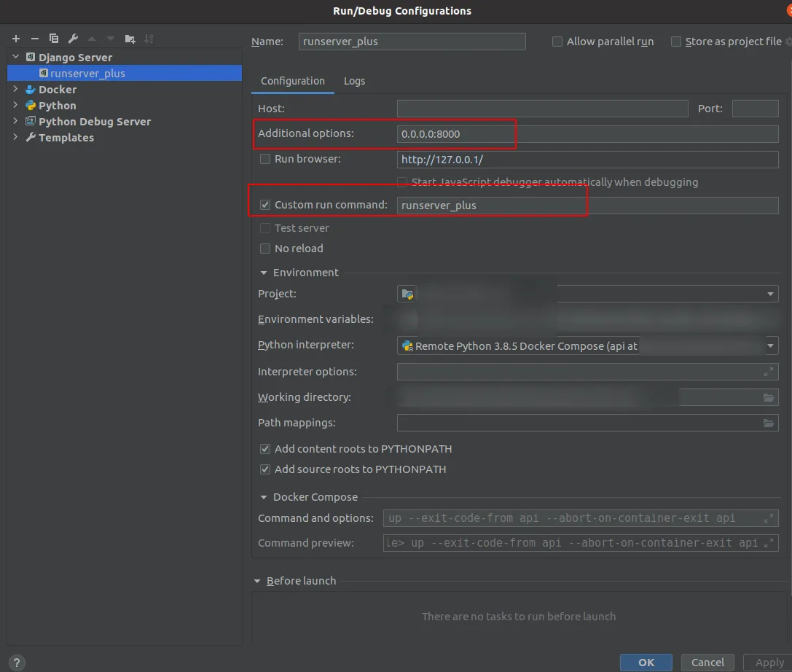Confirm with the OK button

(x=646, y=663)
